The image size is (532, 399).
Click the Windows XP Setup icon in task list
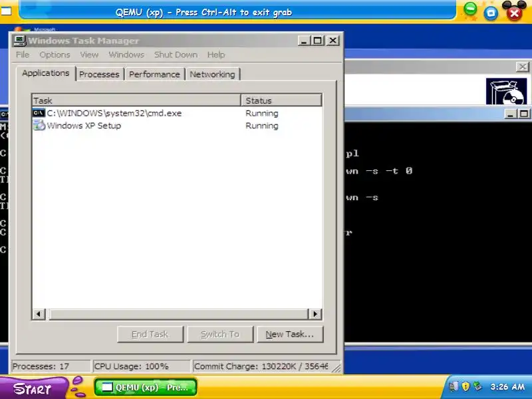[x=39, y=125]
